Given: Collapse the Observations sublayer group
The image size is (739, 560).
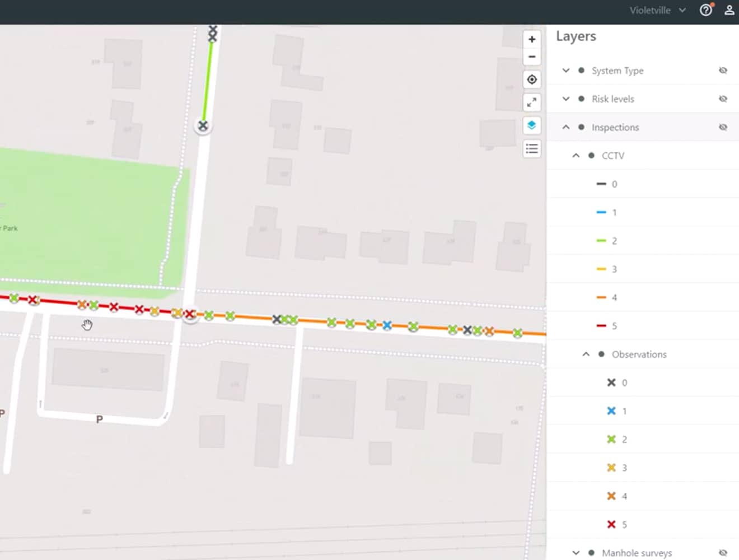Looking at the screenshot, I should 586,354.
